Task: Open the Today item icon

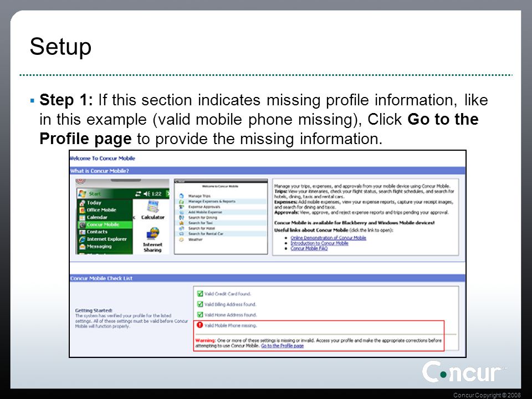Action: pos(82,203)
